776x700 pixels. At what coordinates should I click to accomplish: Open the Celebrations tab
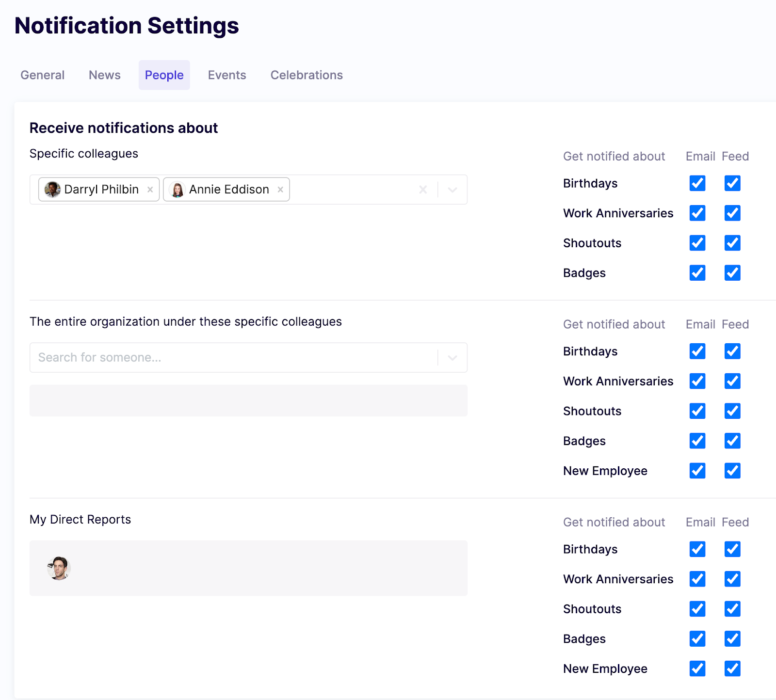[307, 75]
